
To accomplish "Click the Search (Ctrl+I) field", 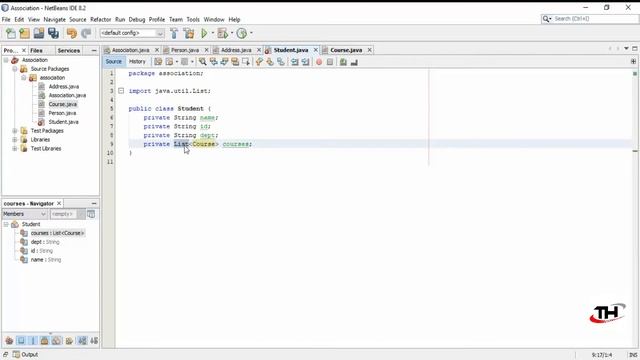I will pyautogui.click(x=590, y=19).
